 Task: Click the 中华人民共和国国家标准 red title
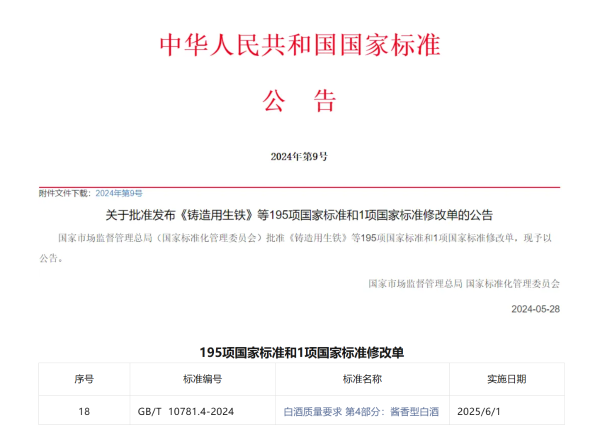point(300,45)
